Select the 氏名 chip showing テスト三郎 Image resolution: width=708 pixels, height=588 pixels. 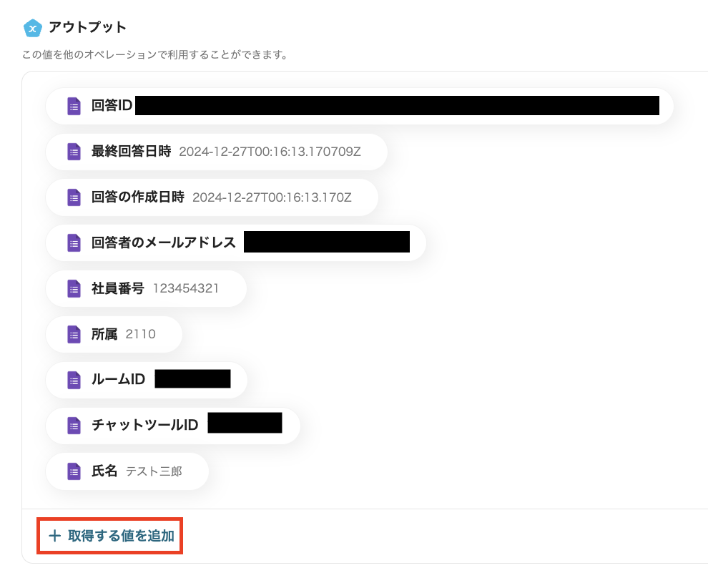point(125,471)
